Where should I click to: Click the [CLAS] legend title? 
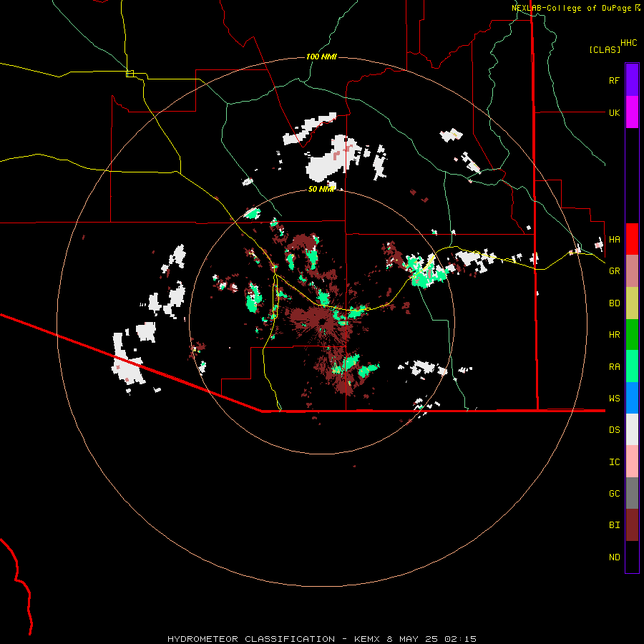605,49
